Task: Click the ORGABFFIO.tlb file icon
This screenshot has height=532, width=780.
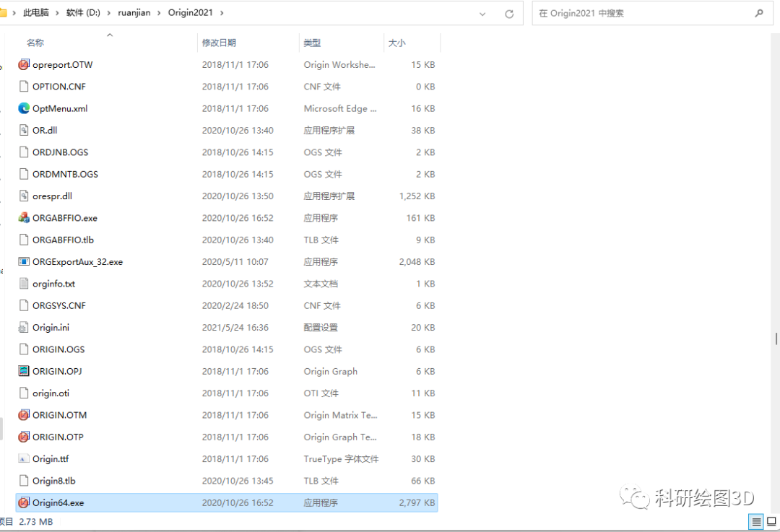Action: point(23,240)
